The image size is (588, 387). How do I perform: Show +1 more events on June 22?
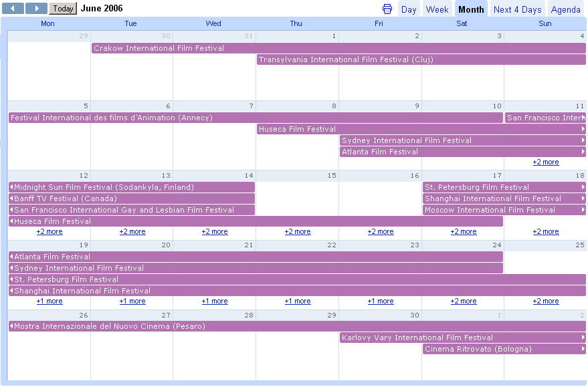click(298, 301)
